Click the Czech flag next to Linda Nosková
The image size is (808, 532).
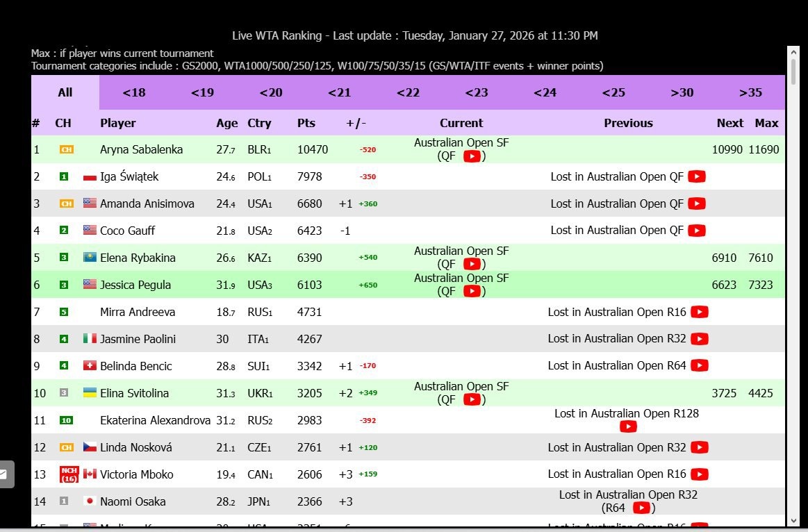tap(90, 447)
